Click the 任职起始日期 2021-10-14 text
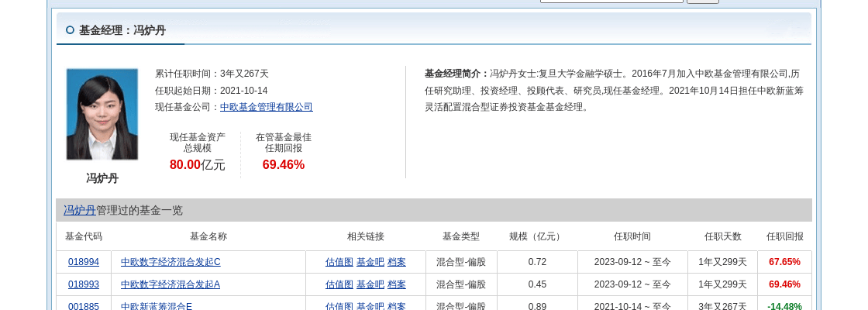Image resolution: width=868 pixels, height=310 pixels. 211,90
